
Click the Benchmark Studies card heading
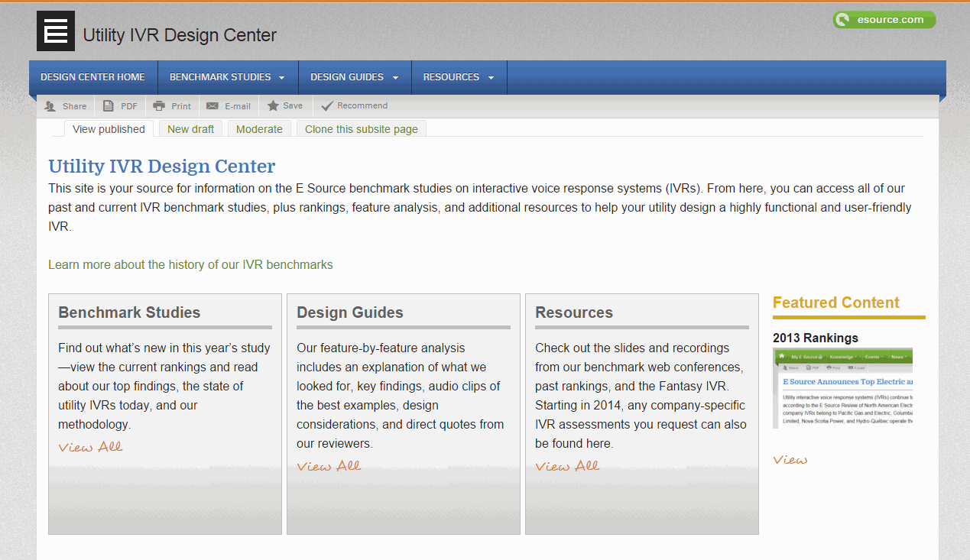(129, 312)
